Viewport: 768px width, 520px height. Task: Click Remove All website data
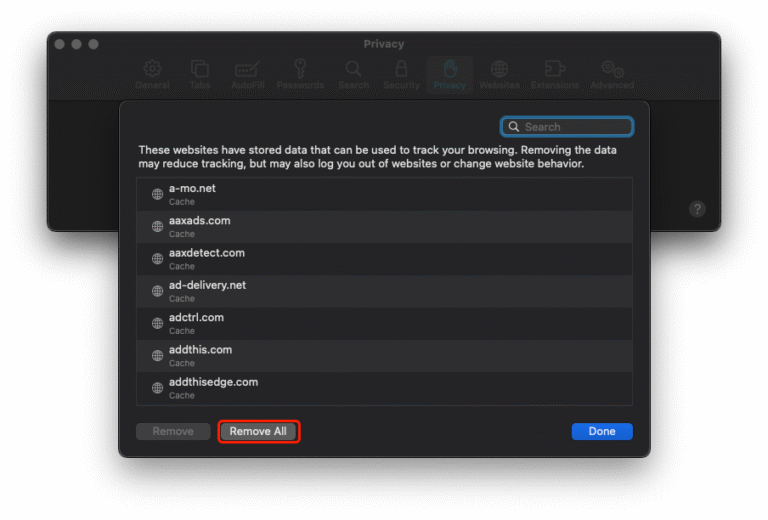258,431
